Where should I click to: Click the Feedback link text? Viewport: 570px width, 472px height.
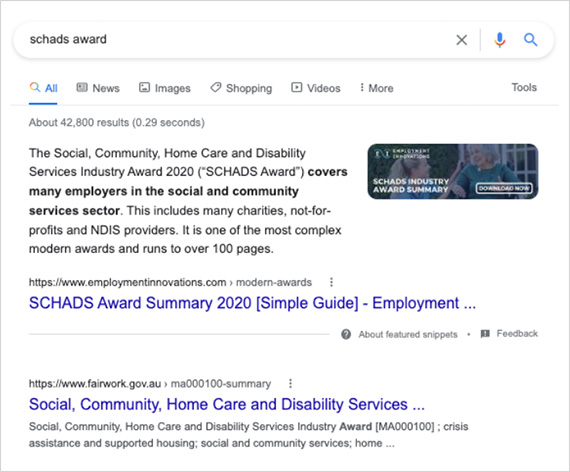click(x=517, y=333)
